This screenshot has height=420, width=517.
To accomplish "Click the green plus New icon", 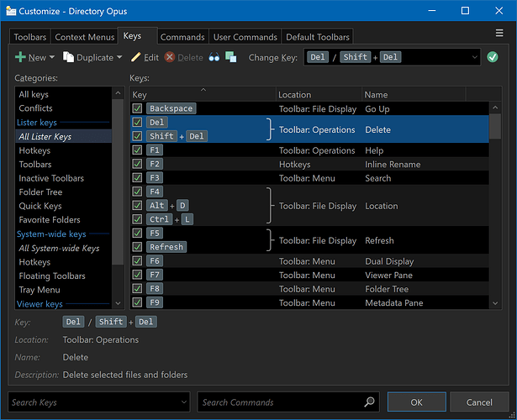I will (x=20, y=57).
